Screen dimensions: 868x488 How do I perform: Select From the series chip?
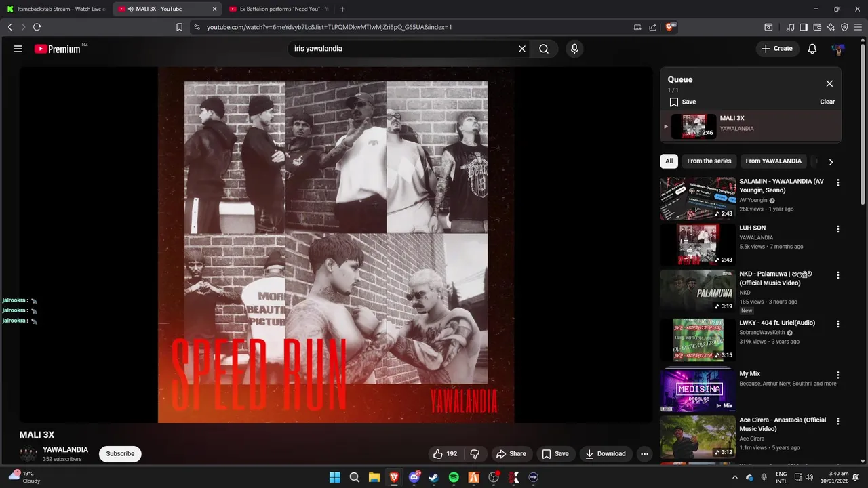coord(709,161)
